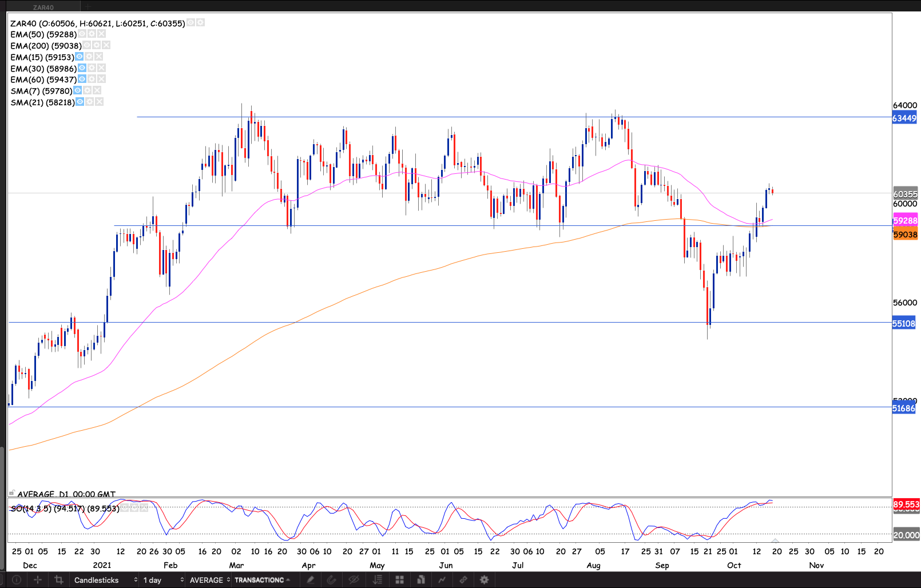The image size is (921, 588).
Task: Remove the EMA(60) indicator with X button
Action: point(101,79)
